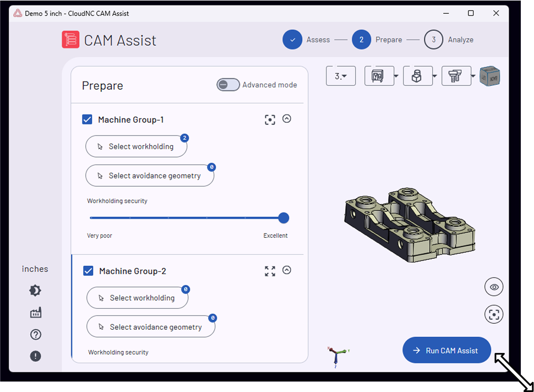Enable Advanced mode toggle
The height and width of the screenshot is (392, 534).
click(x=228, y=85)
